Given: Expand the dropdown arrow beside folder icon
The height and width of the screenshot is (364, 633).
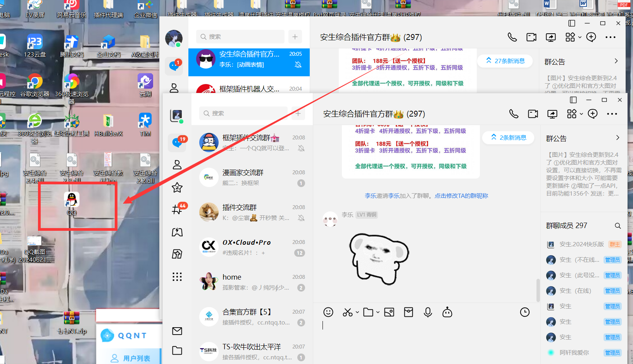Looking at the screenshot, I should coord(378,312).
